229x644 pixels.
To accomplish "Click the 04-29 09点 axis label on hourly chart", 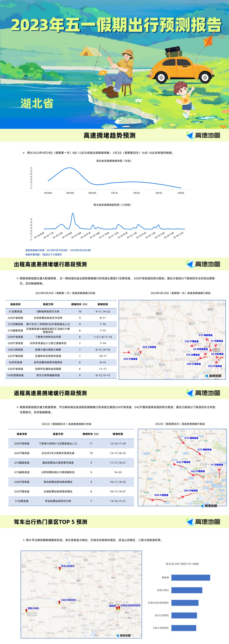I will pos(67,235).
